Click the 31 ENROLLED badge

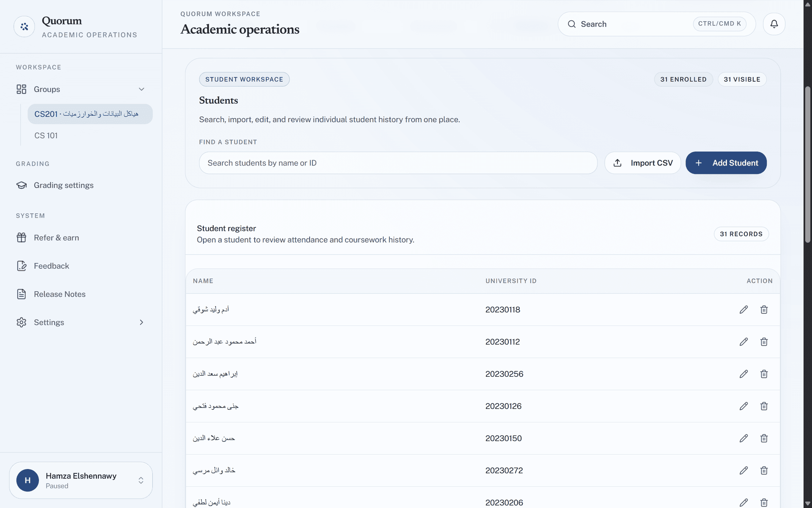tap(683, 80)
